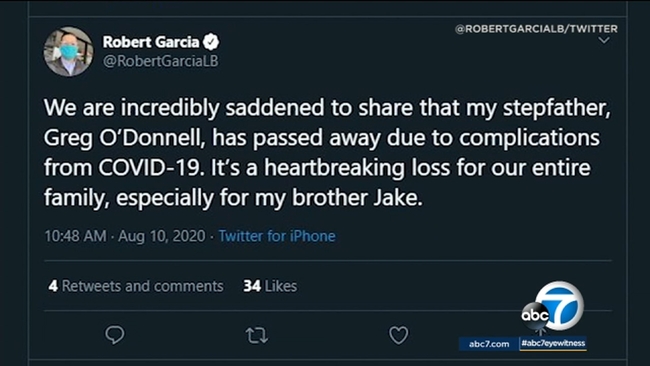
Task: Click the abc7.com label
Action: click(489, 344)
